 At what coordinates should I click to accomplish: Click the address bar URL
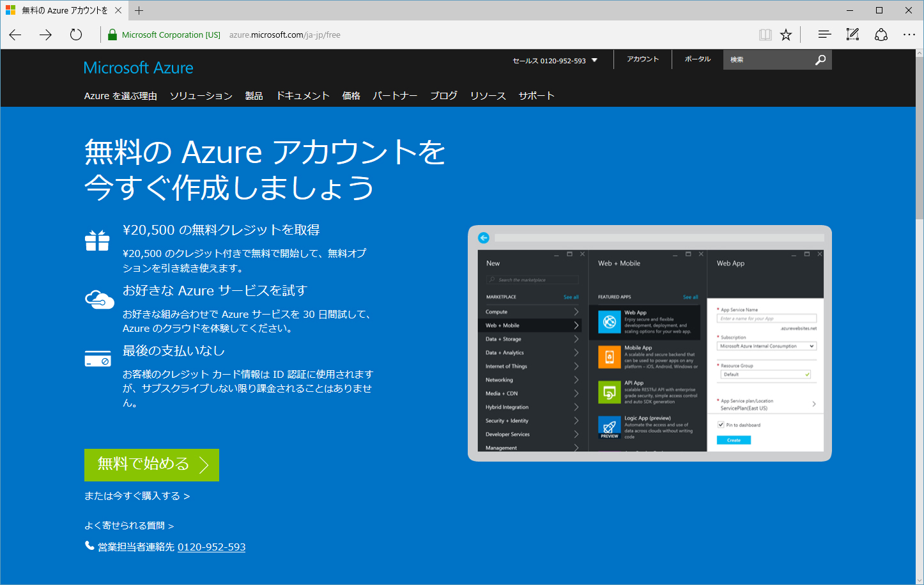point(285,35)
